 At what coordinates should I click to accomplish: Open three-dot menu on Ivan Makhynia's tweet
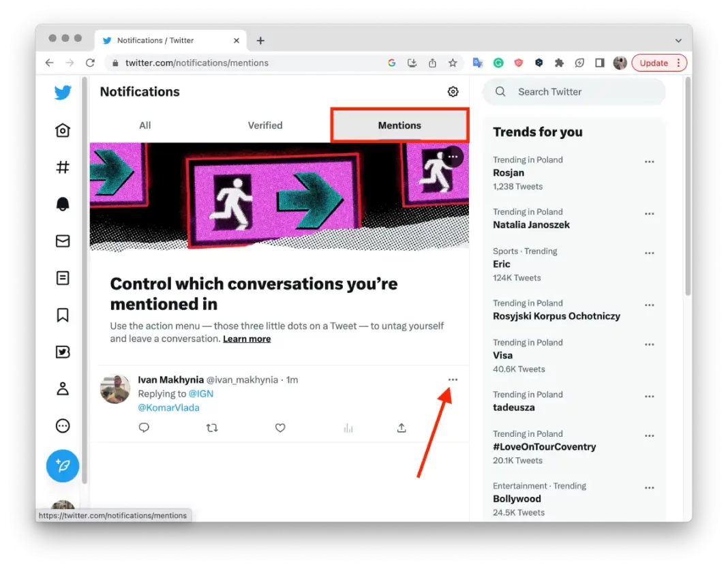(x=453, y=380)
